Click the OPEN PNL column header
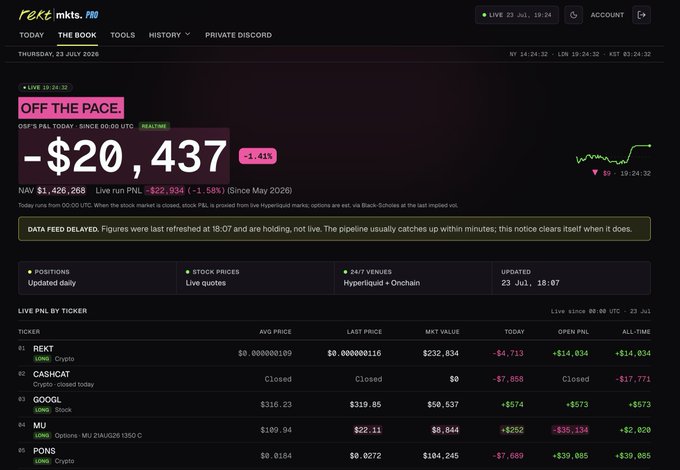680x470 pixels. [x=573, y=332]
